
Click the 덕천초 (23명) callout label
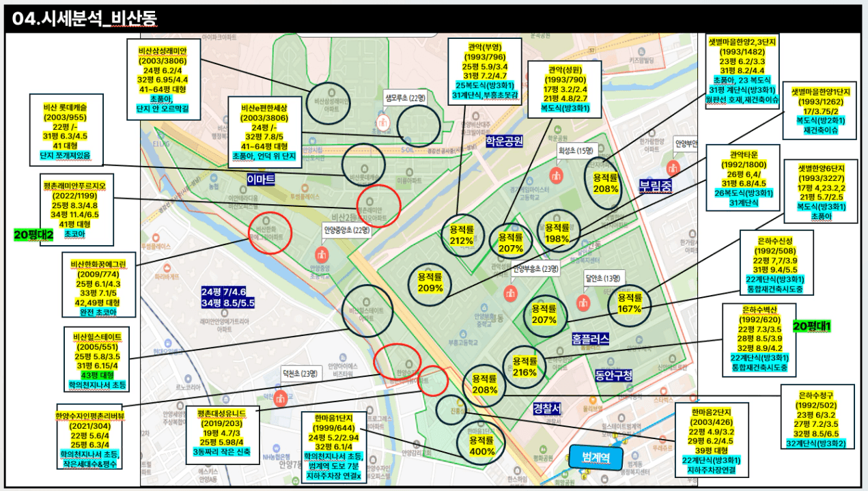pos(300,374)
